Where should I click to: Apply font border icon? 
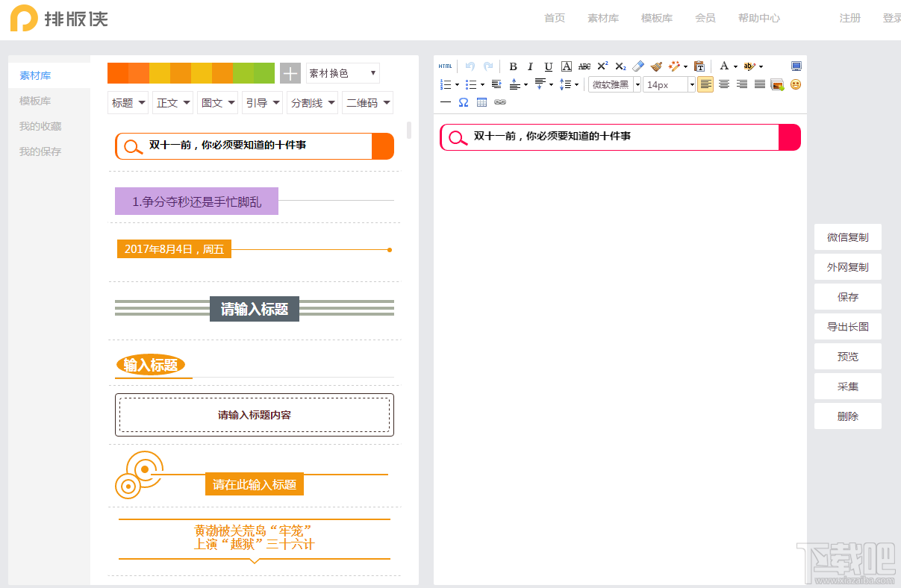click(567, 66)
